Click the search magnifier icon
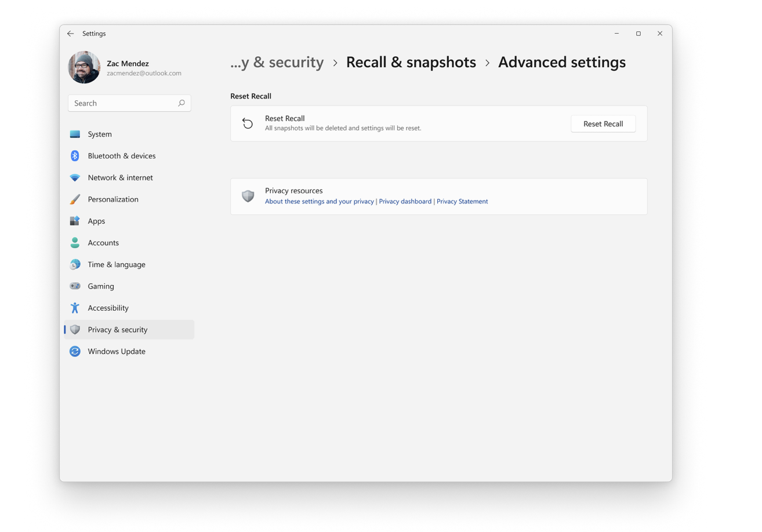Image resolution: width=762 pixels, height=532 pixels. [x=181, y=103]
